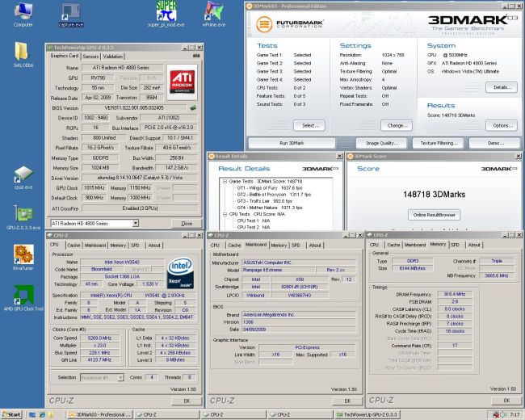525x420 pixels.
Task: Close GPU-Z with the Close button
Action: click(187, 224)
